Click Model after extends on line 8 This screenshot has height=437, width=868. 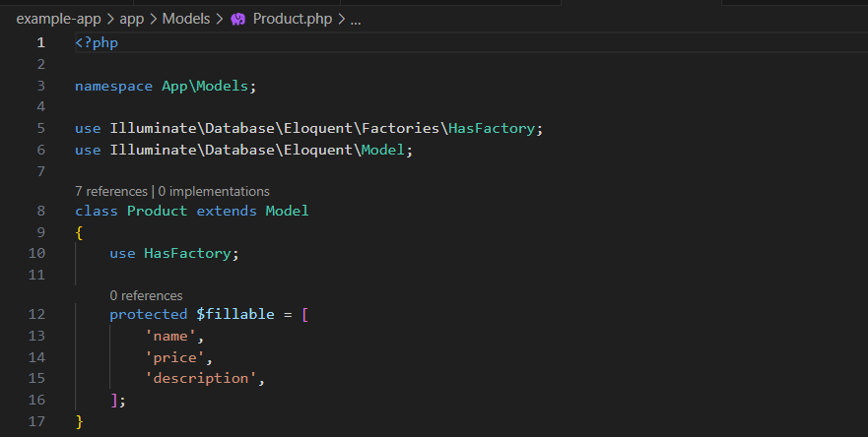[288, 211]
